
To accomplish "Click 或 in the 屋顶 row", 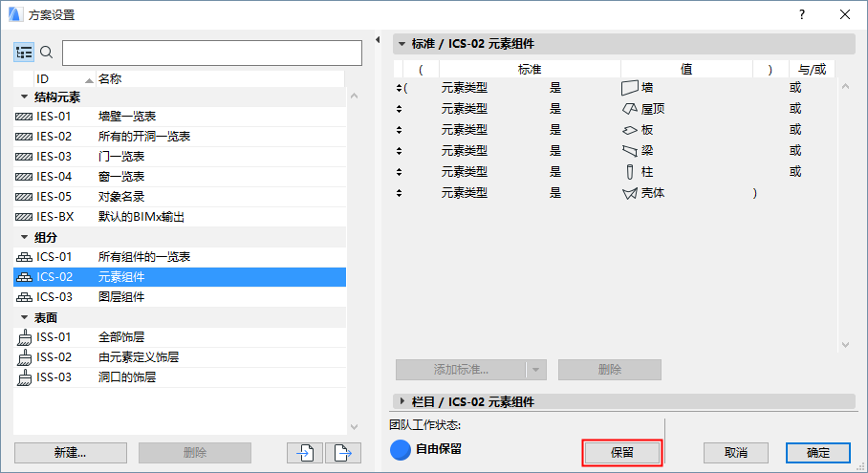I will pos(795,109).
